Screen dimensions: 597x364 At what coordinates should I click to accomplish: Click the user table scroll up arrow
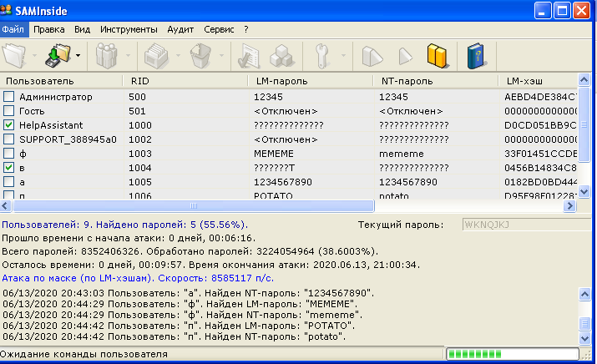[x=584, y=79]
